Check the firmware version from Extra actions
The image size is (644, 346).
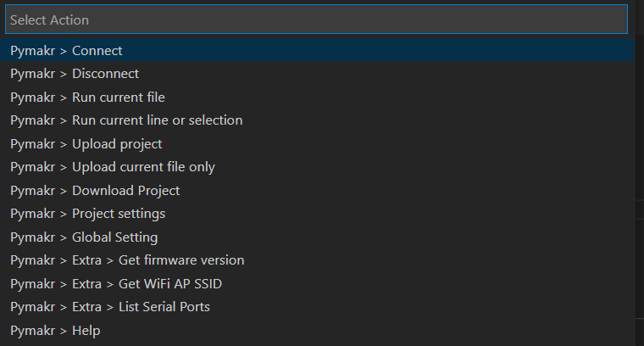point(127,260)
